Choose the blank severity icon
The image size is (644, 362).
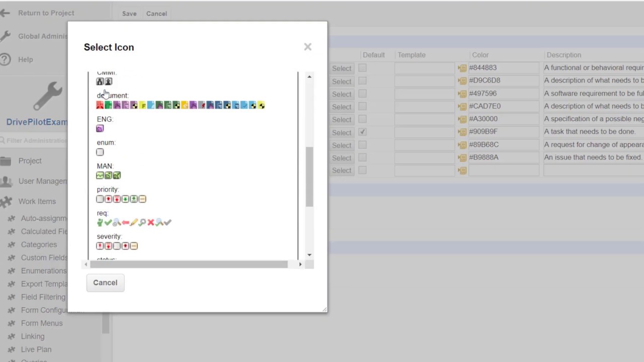pos(117,246)
